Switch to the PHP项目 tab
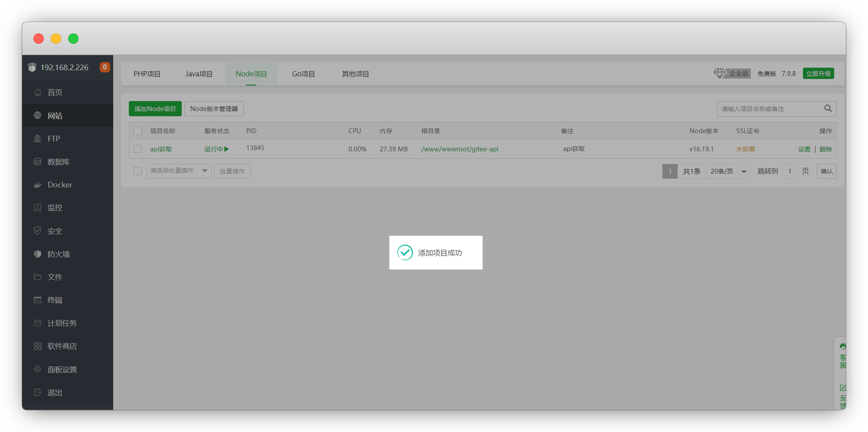Viewport: 868px width, 432px height. coord(147,74)
